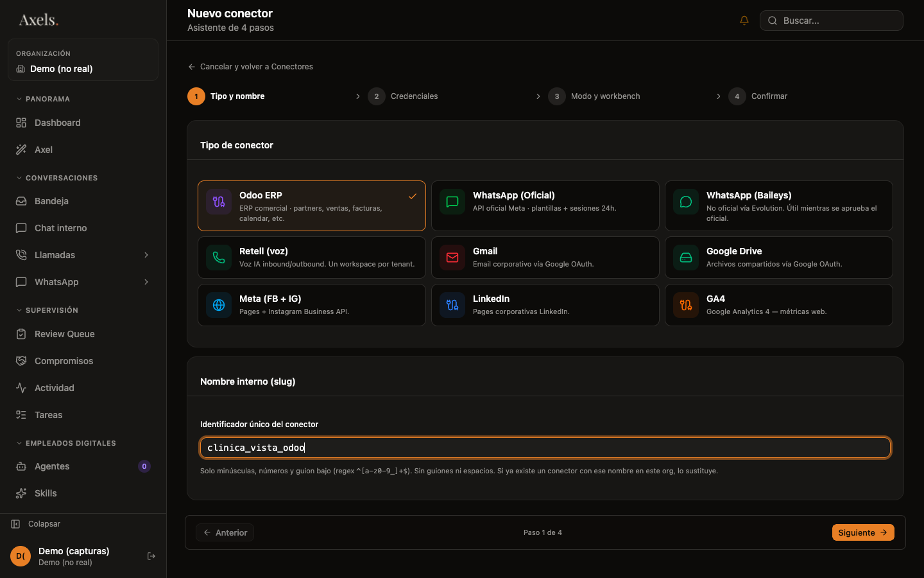Open the Demo (capturas) user profile
Viewport: 924px width, 578px height.
74,556
